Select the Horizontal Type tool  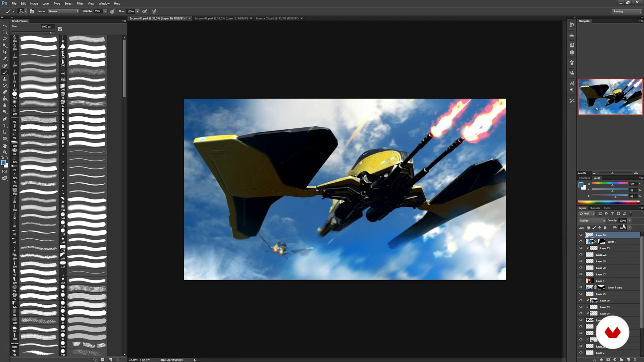pyautogui.click(x=5, y=126)
